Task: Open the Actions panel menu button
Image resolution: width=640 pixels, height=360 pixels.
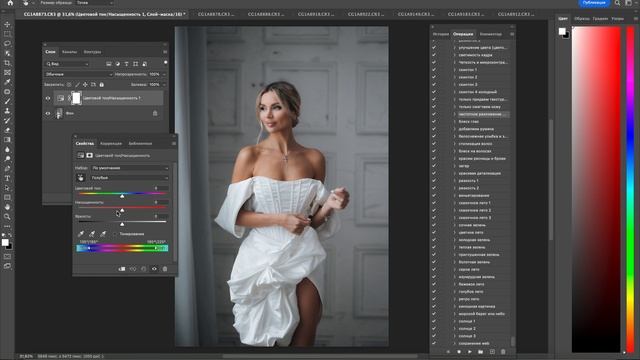Action: pyautogui.click(x=512, y=34)
